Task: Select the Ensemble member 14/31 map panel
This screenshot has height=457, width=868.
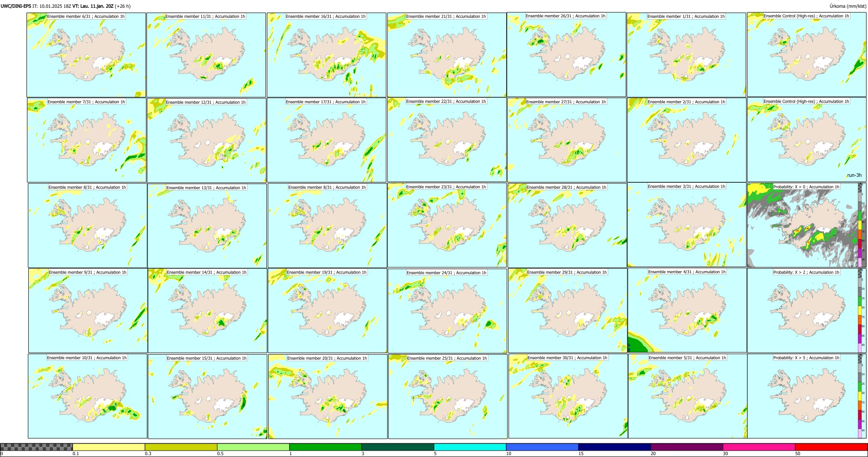Action: (x=207, y=311)
